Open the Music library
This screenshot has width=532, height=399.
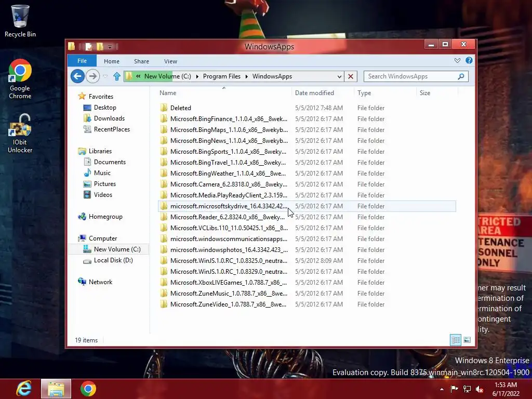point(102,173)
